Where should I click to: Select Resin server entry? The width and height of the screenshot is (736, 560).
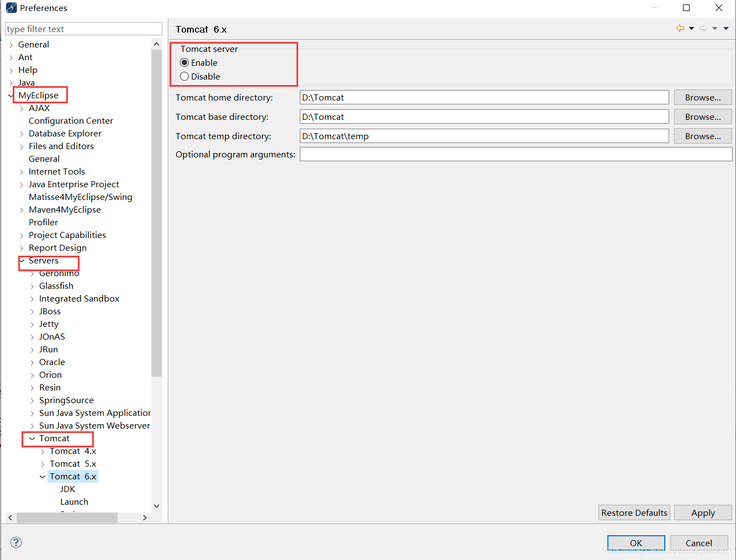(x=50, y=387)
